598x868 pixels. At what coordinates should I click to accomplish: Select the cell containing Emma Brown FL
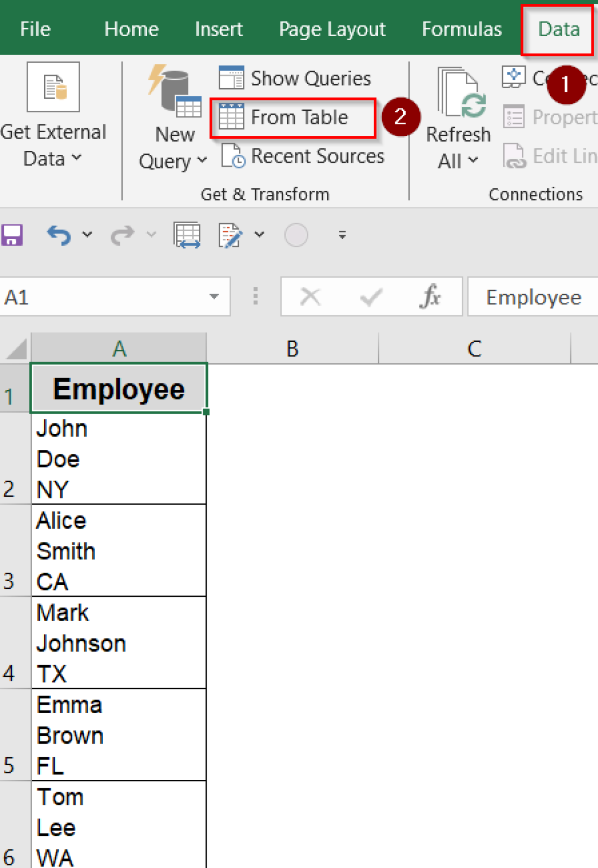pos(119,735)
